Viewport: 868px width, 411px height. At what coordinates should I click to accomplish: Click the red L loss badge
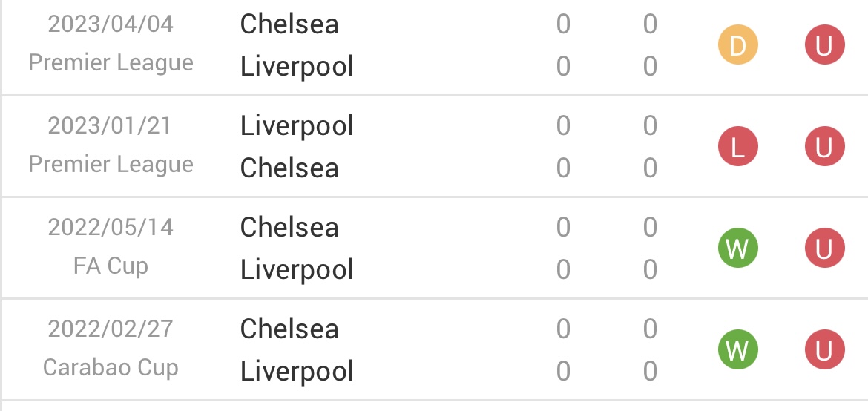point(737,147)
